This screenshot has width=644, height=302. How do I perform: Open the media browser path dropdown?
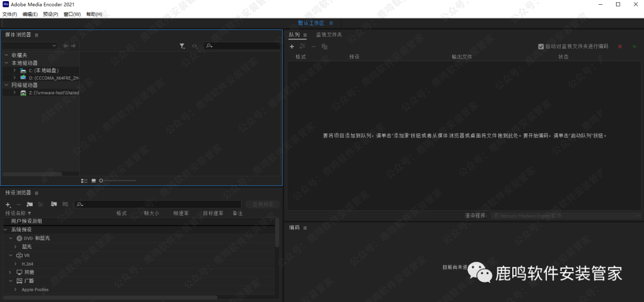pos(30,46)
